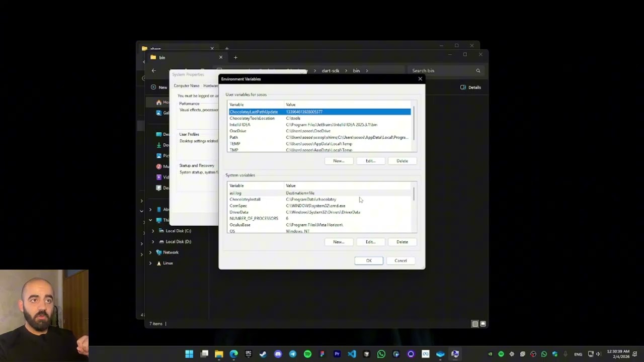
Task: Click New under User variables
Action: (339, 161)
